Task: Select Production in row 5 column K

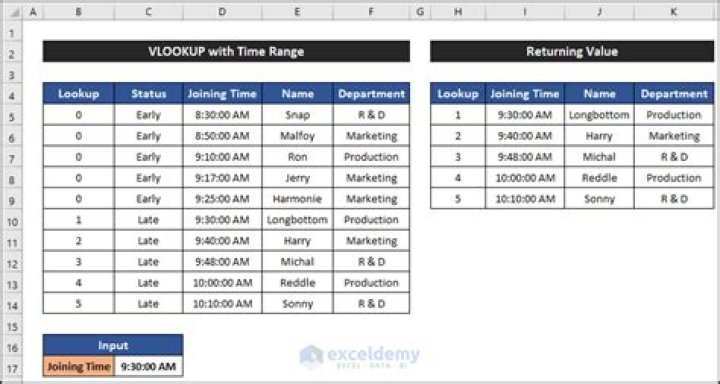Action: (674, 115)
